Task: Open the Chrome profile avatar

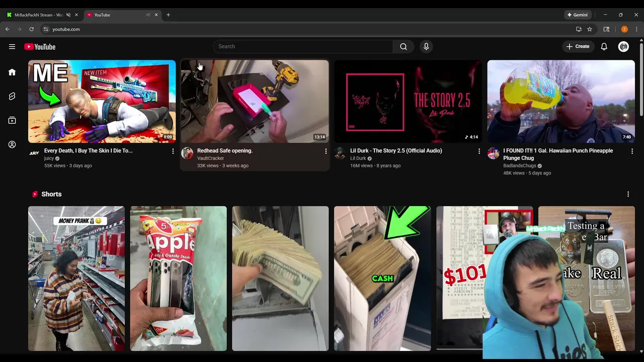Action: pos(624,29)
